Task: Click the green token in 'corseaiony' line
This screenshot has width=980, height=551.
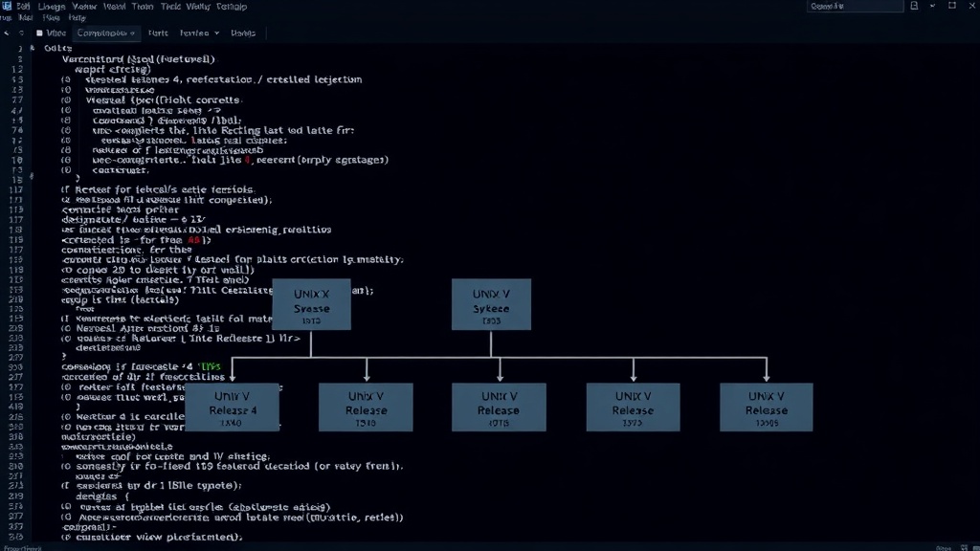Action: click(210, 366)
